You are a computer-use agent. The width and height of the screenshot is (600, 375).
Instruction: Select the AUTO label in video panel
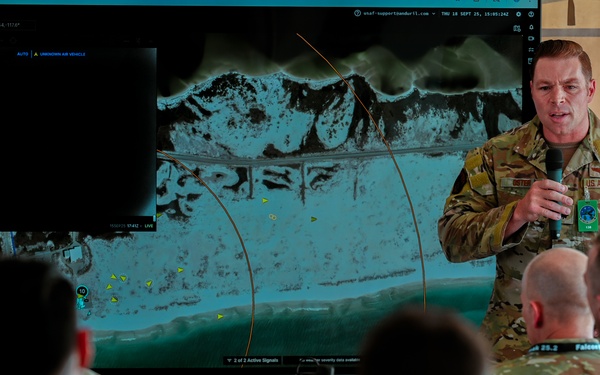pos(23,54)
